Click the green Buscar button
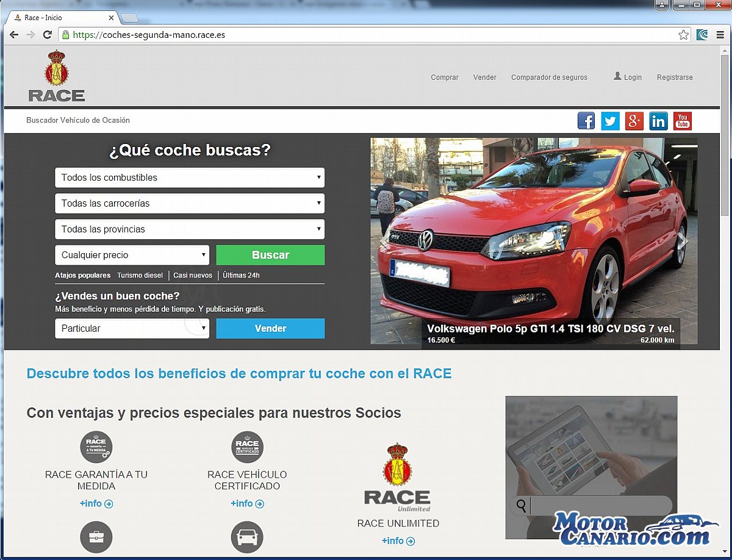732x560 pixels. pyautogui.click(x=270, y=255)
